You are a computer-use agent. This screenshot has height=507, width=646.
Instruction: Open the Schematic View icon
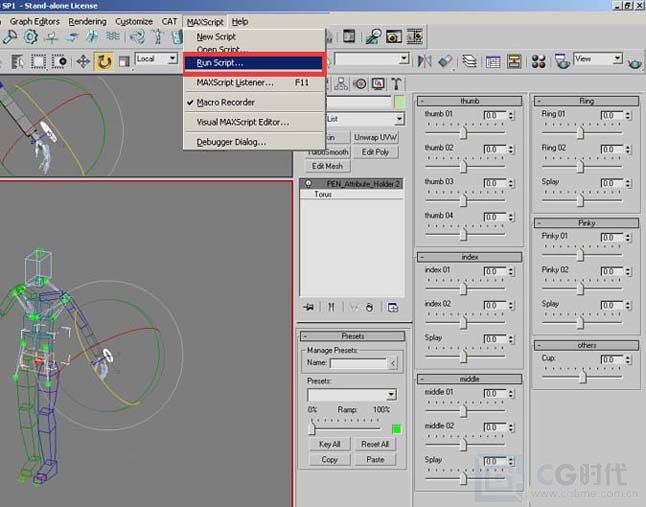click(x=514, y=61)
